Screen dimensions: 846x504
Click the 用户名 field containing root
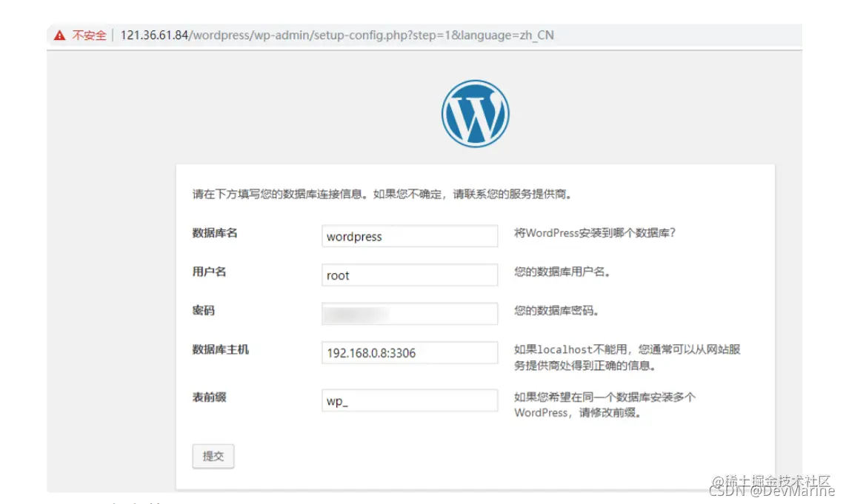pyautogui.click(x=410, y=275)
